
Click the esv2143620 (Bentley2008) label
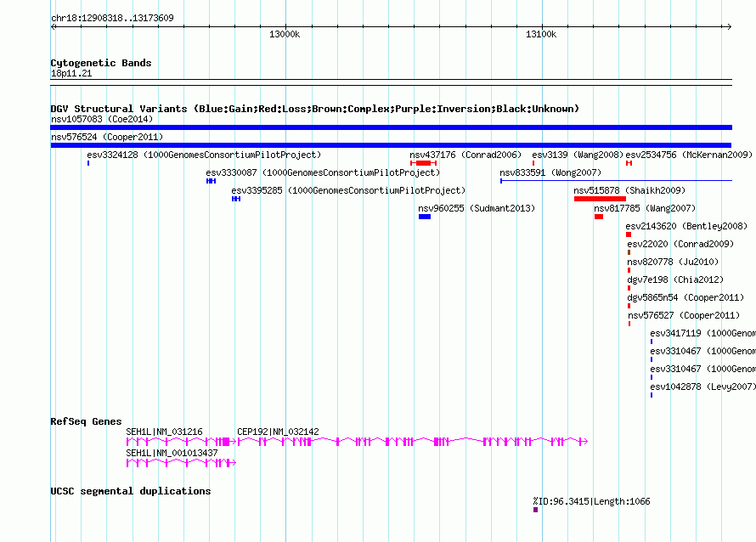coord(686,226)
